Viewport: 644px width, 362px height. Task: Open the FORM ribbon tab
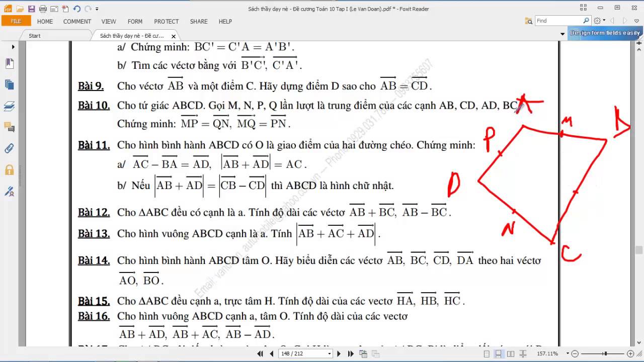pyautogui.click(x=135, y=22)
